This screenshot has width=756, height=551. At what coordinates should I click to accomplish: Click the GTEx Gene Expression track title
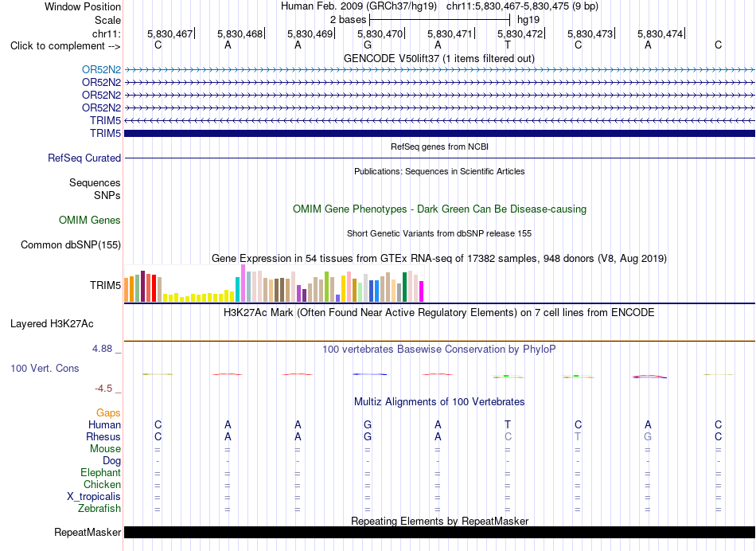[438, 259]
